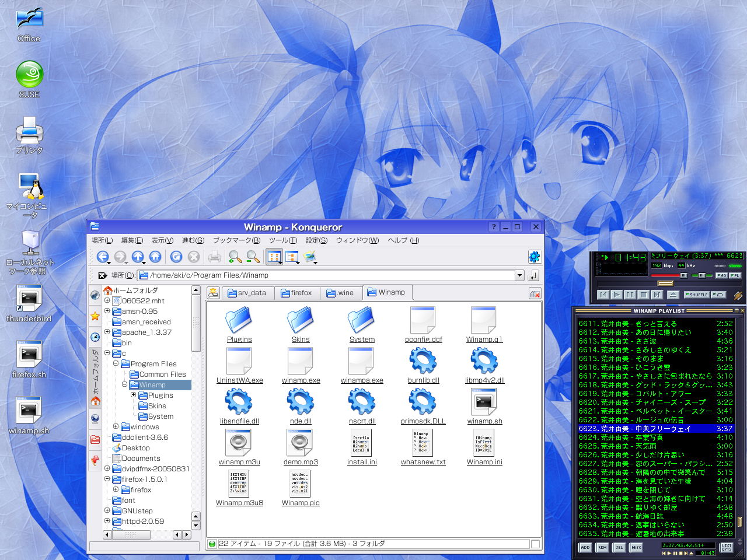The width and height of the screenshot is (747, 560).
Task: Open the whatsnew.txt file
Action: pos(423,447)
